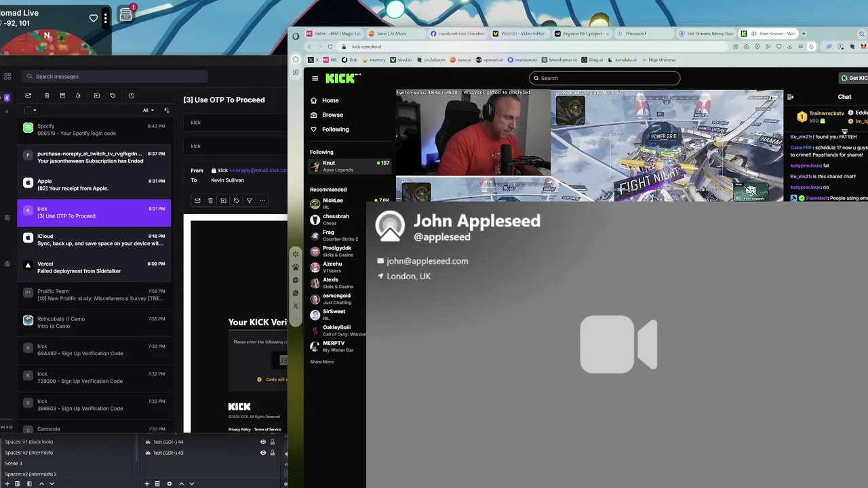The width and height of the screenshot is (868, 488).
Task: Open tweethunter.io bookmark in bookmarks bar
Action: (559, 60)
